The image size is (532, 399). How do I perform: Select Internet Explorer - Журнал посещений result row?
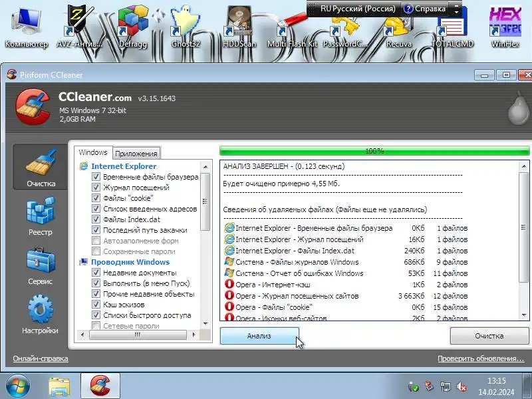click(x=346, y=239)
